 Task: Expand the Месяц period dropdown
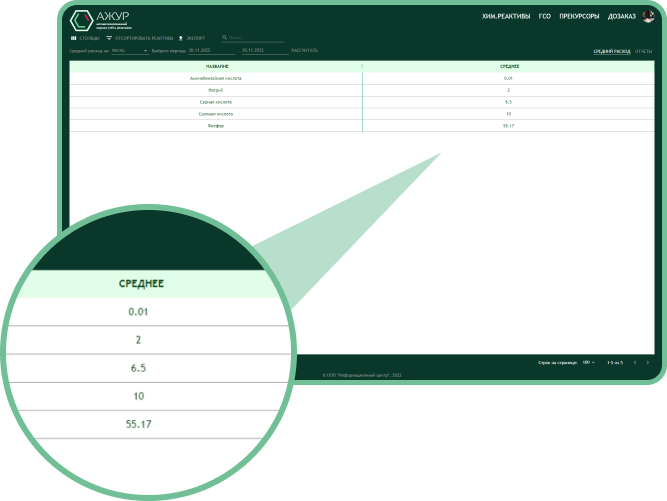pos(129,50)
